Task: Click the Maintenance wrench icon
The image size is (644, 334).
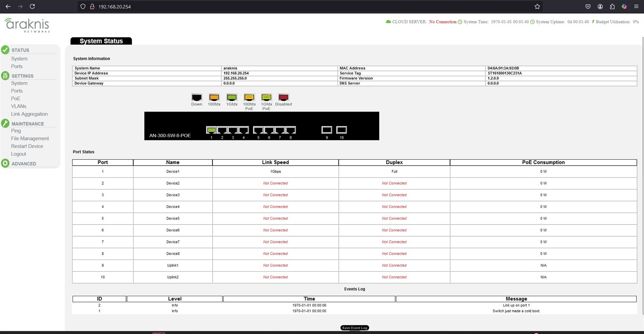Action: tap(5, 124)
